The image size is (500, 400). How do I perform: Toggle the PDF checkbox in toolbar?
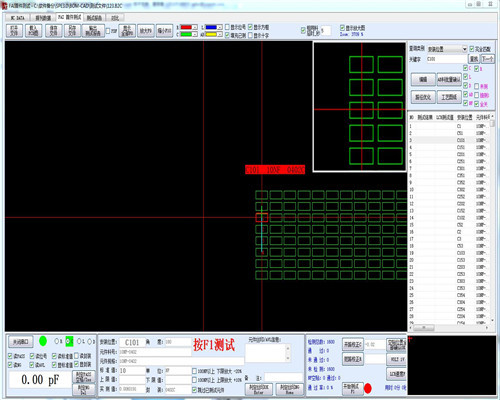click(x=108, y=31)
